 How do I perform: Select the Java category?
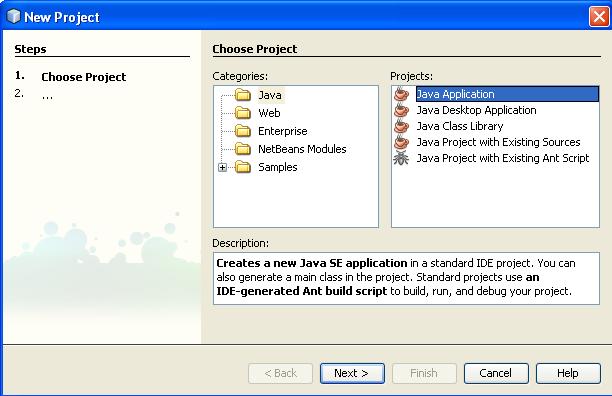(270, 95)
